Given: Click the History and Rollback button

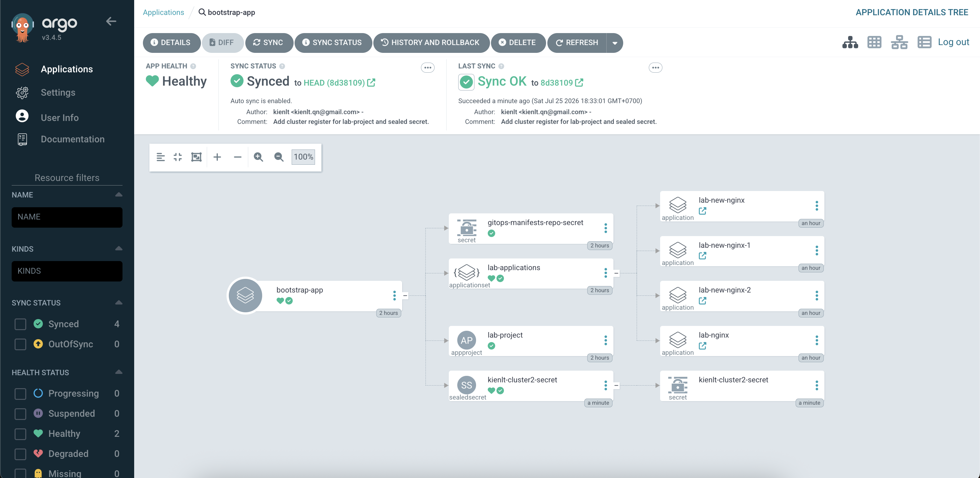Looking at the screenshot, I should point(431,42).
